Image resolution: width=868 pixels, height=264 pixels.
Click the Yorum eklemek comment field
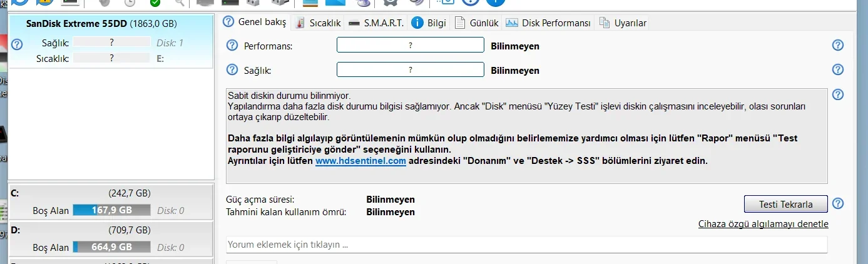526,245
